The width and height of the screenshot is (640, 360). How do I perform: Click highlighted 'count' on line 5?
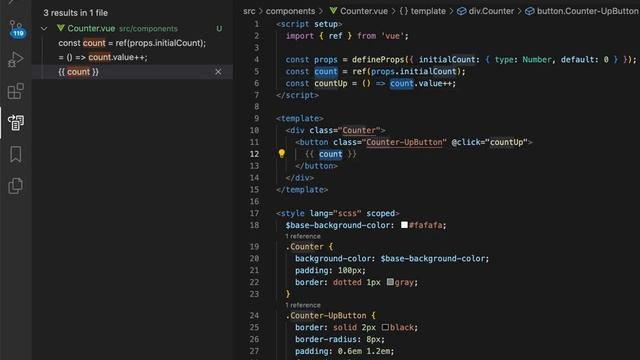(x=326, y=71)
